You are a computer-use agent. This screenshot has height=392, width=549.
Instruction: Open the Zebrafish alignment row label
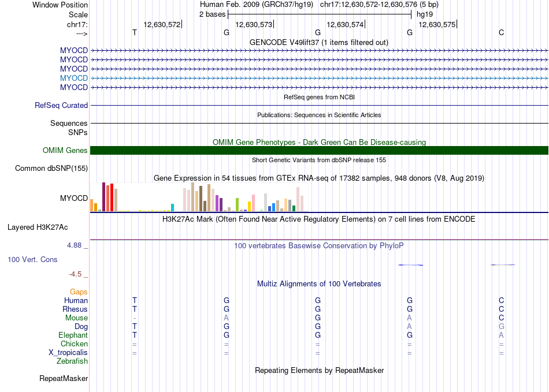point(72,361)
